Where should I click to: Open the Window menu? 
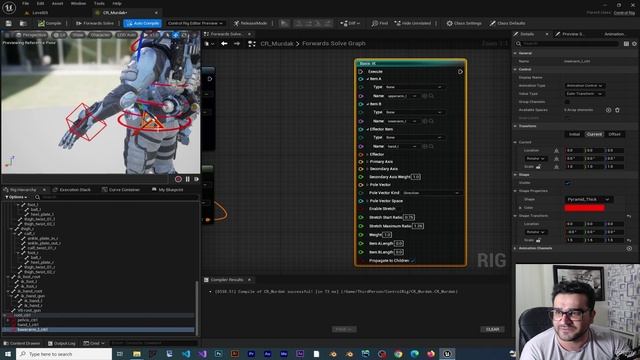(x=78, y=3)
